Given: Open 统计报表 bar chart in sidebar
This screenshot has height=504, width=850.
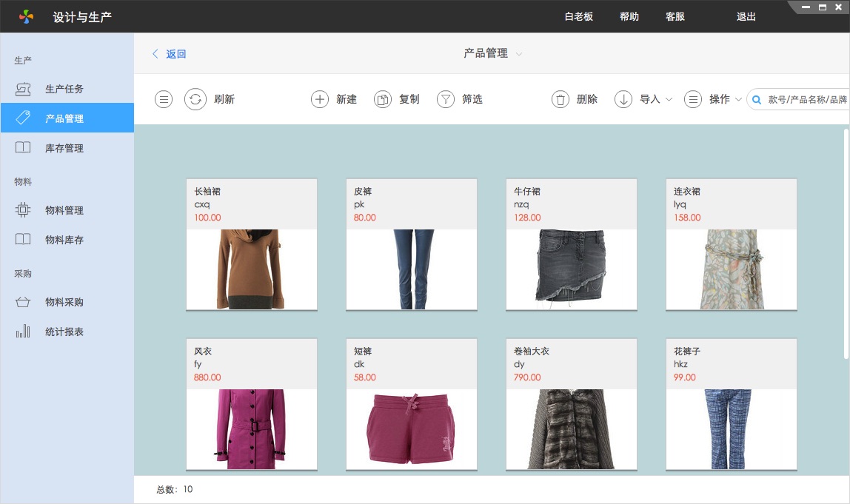Looking at the screenshot, I should point(64,332).
